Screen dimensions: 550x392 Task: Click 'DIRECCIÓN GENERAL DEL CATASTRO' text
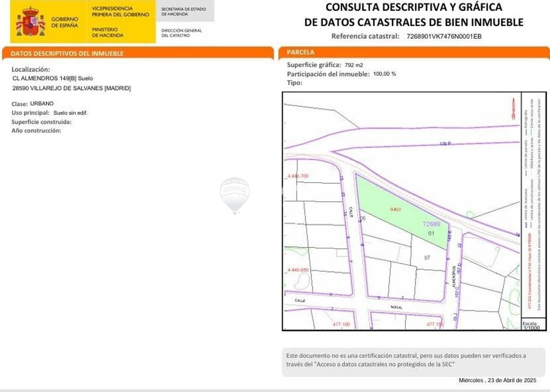[181, 33]
